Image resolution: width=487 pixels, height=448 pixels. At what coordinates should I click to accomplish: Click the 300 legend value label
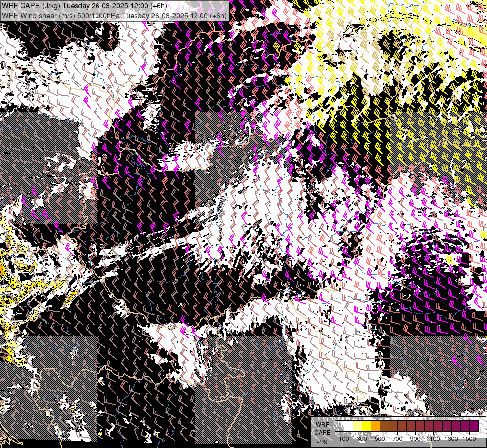pyautogui.click(x=362, y=439)
